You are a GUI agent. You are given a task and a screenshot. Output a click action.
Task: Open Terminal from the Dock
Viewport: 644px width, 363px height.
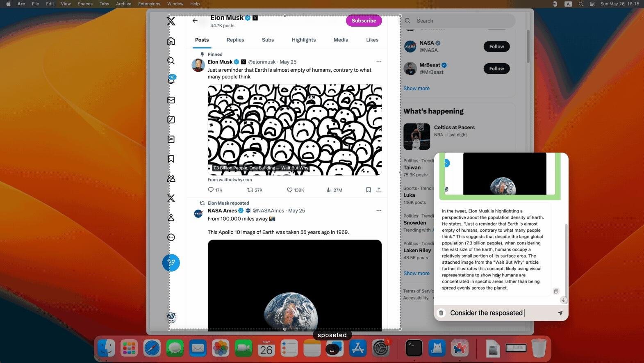(x=414, y=349)
